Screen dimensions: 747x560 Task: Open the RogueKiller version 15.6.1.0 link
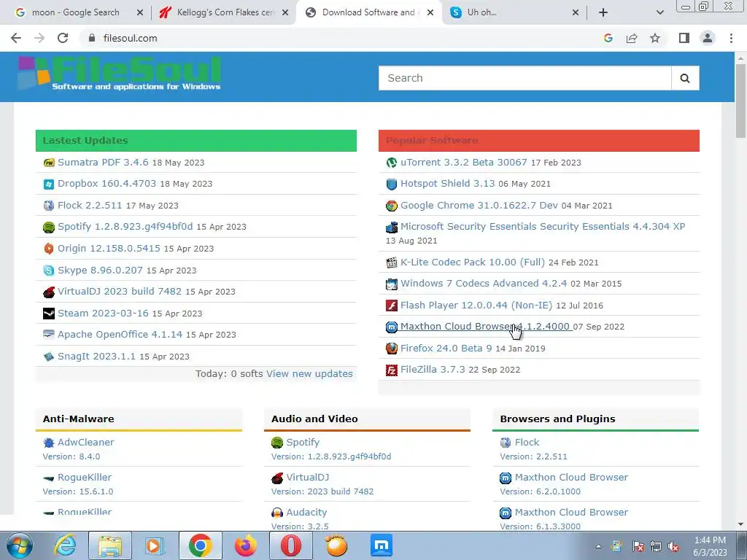point(85,477)
